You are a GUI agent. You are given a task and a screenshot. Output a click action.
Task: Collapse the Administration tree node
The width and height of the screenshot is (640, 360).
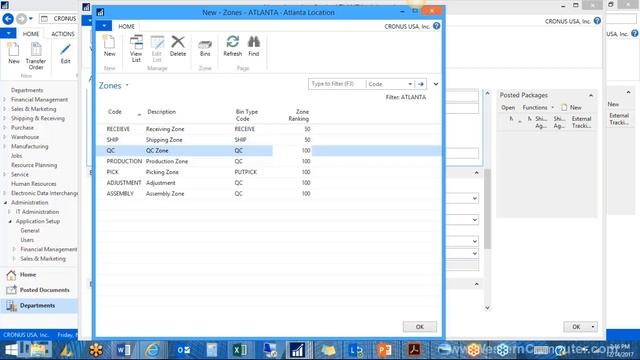5,202
